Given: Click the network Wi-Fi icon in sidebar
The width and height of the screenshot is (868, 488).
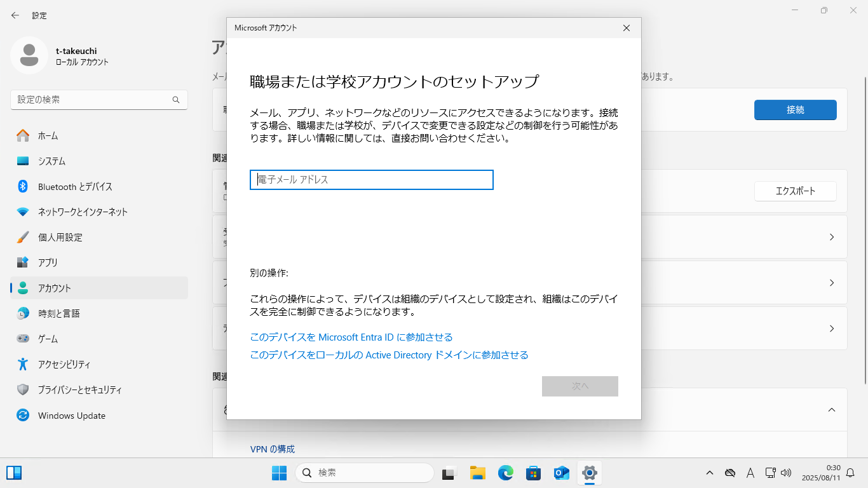Looking at the screenshot, I should 23,212.
